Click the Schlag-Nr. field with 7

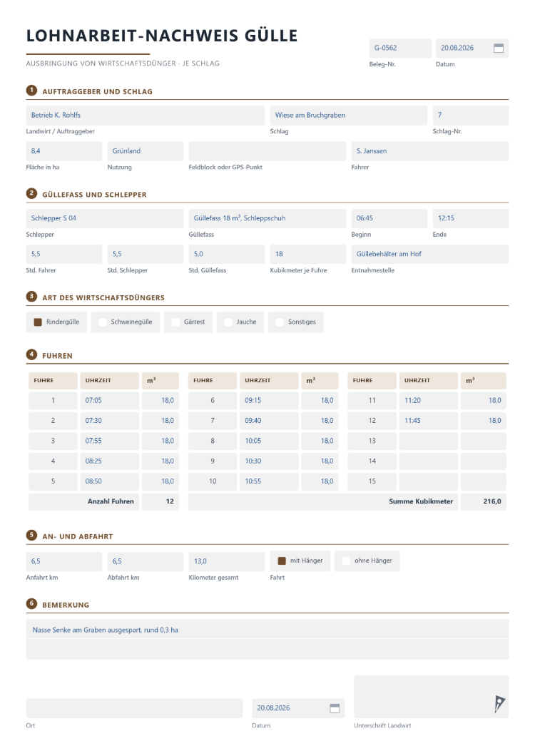(470, 116)
